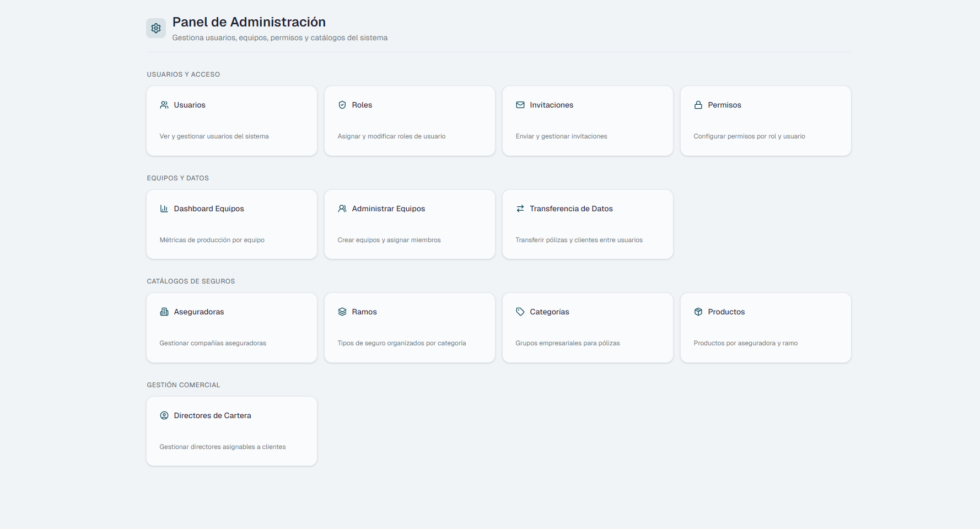This screenshot has height=529, width=980.
Task: Select the Transferencia de Datos arrows icon
Action: (520, 209)
